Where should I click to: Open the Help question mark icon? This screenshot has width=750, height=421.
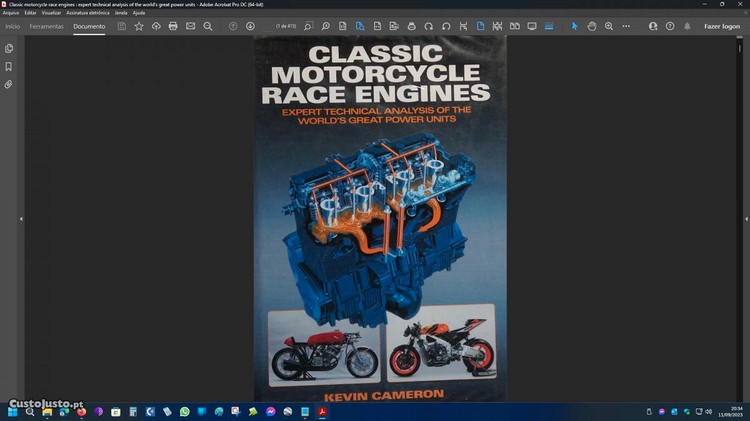670,26
